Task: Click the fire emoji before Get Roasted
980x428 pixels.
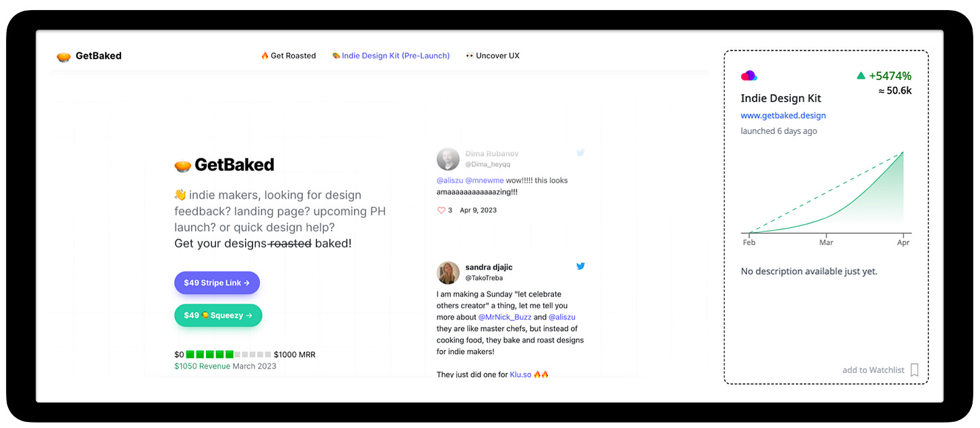Action: point(265,56)
